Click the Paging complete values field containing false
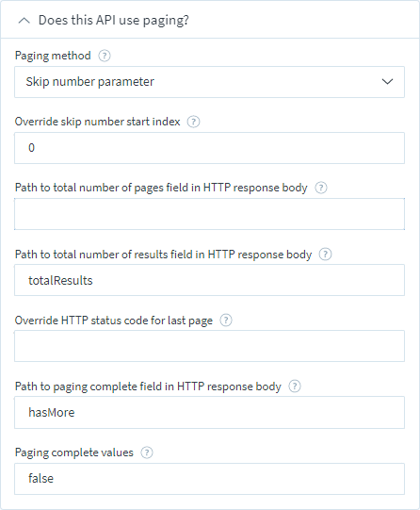Screen dimensions: 420x510 pyautogui.click(x=209, y=479)
